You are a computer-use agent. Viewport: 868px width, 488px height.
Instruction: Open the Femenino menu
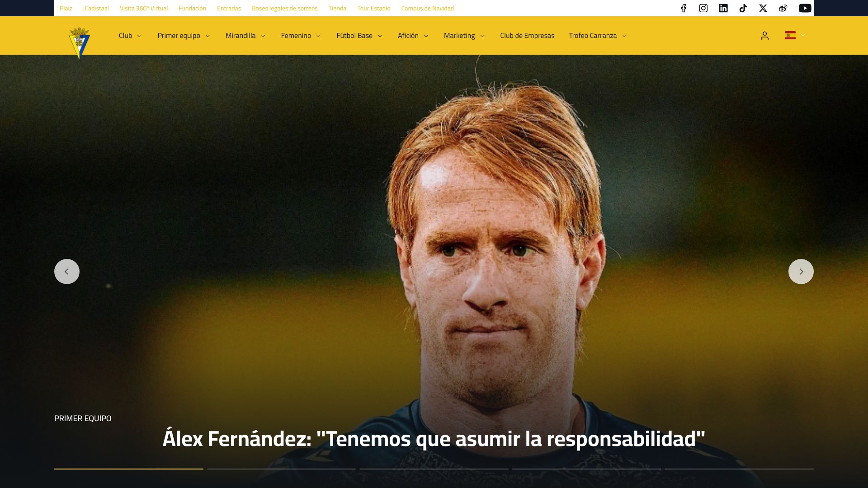click(x=301, y=36)
